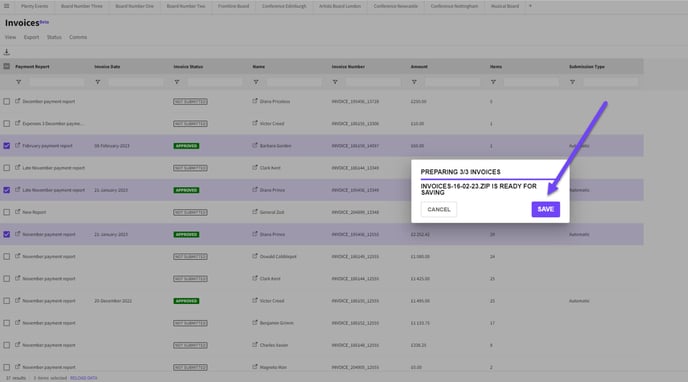Open the Name column filter
Viewport: 688px width, 382px height.
256,82
